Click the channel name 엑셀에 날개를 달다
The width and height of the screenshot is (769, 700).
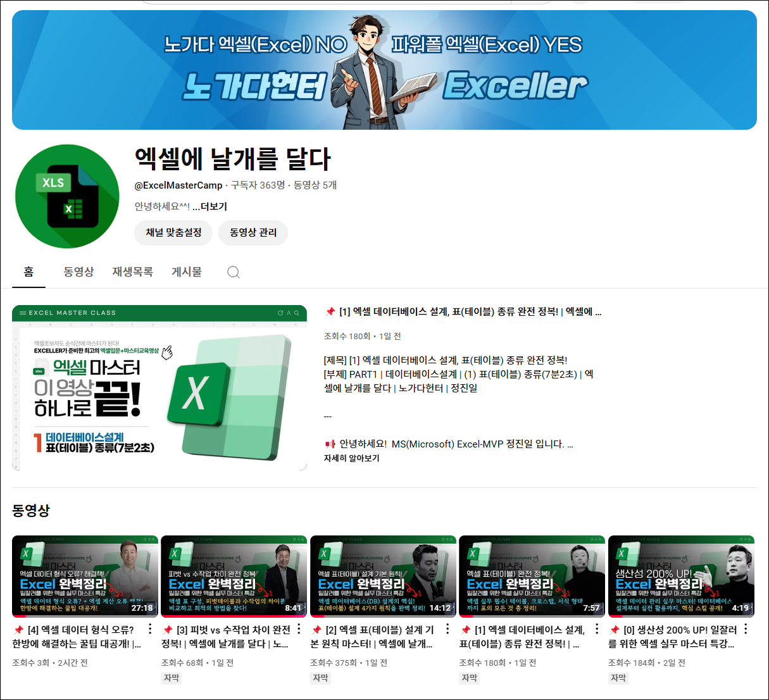tap(232, 159)
